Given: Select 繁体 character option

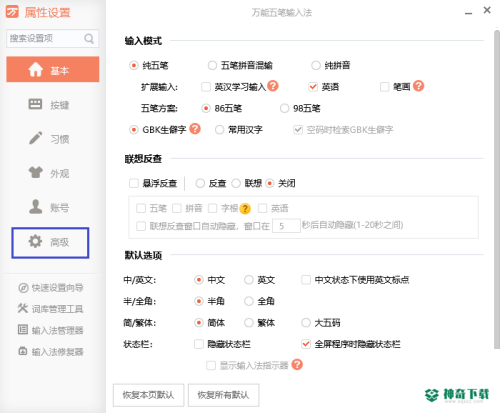Looking at the screenshot, I should pyautogui.click(x=249, y=323).
